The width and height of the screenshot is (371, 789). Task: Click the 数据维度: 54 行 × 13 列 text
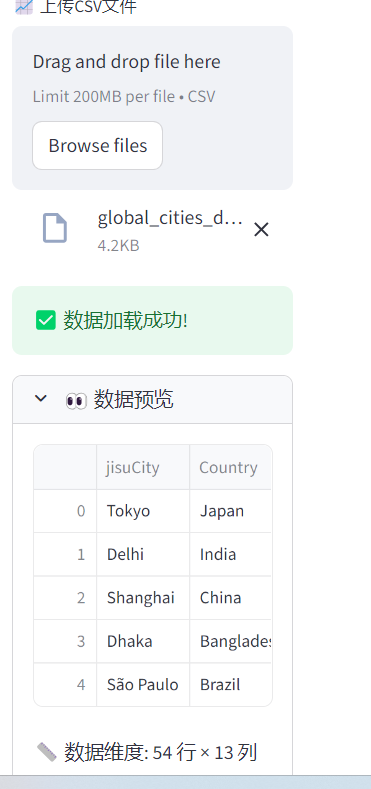tap(161, 752)
